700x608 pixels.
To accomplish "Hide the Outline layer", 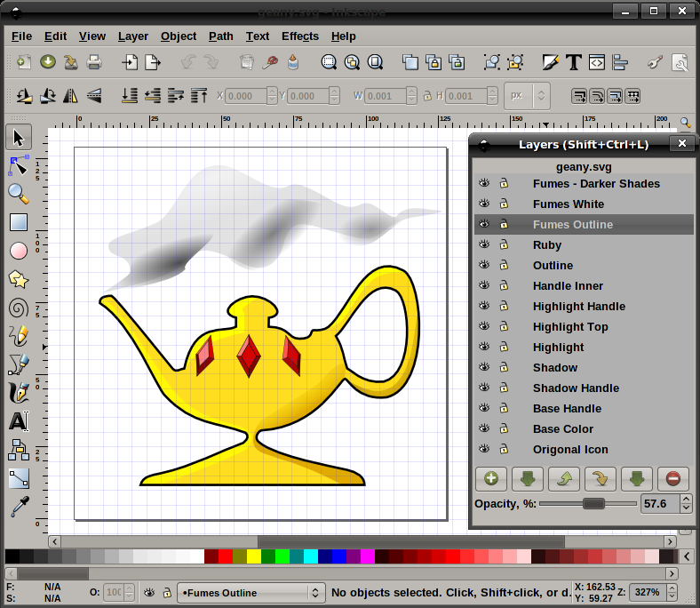I will (x=484, y=265).
